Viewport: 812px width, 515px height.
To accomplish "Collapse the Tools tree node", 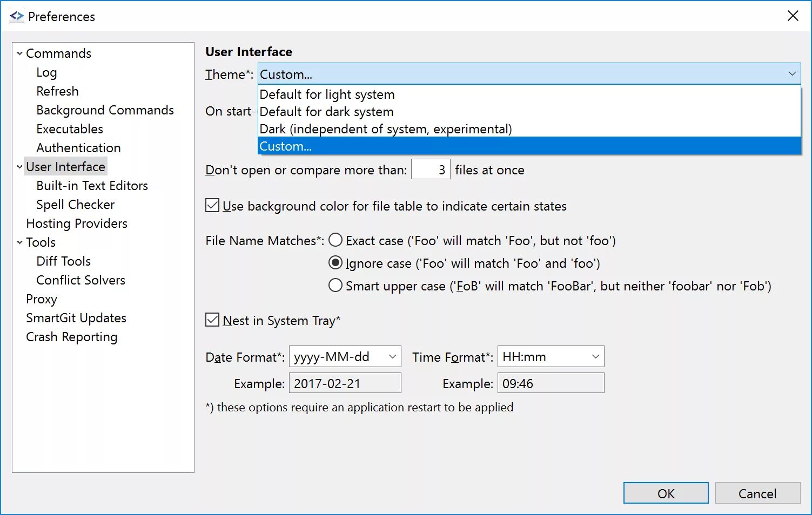I will [19, 242].
